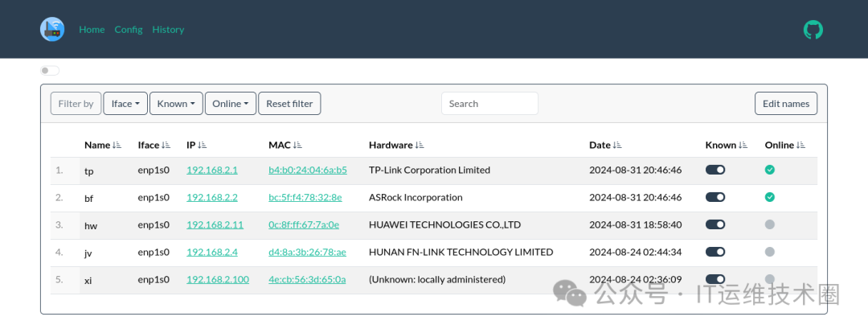868x329 pixels.
Task: Click the Edit names button
Action: (x=786, y=104)
